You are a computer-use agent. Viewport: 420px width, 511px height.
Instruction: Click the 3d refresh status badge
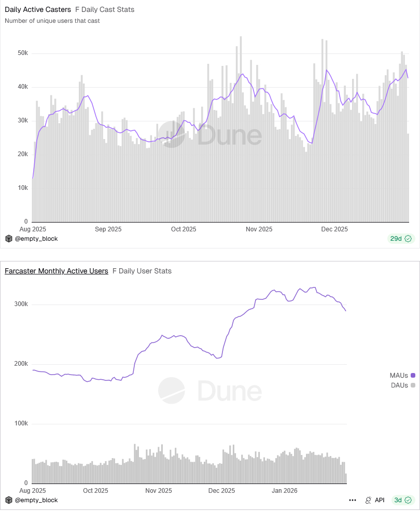click(402, 500)
